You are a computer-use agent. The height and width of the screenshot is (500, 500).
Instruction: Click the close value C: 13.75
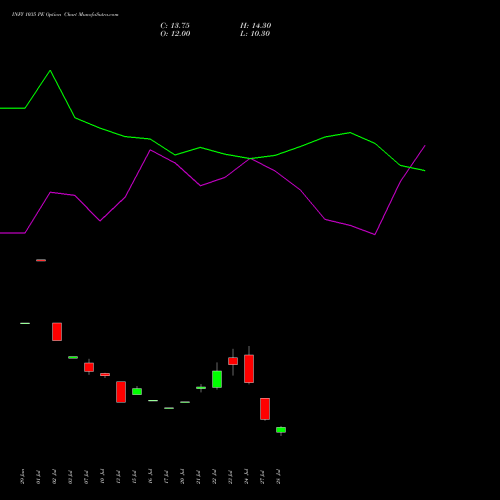click(x=175, y=26)
